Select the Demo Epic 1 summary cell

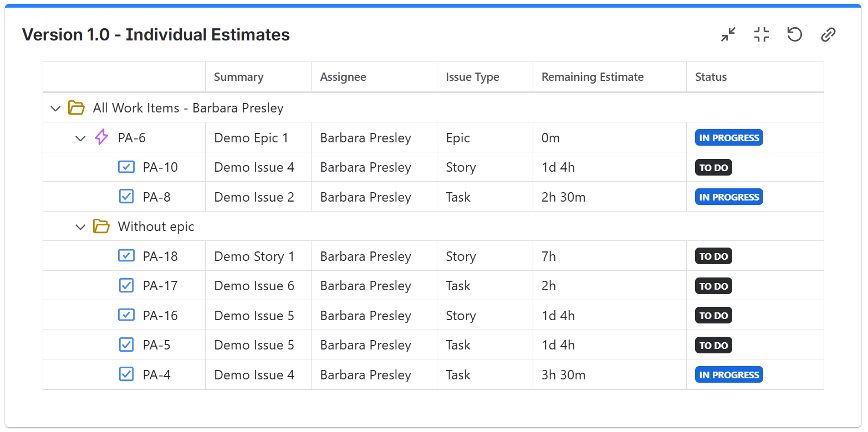click(x=258, y=138)
